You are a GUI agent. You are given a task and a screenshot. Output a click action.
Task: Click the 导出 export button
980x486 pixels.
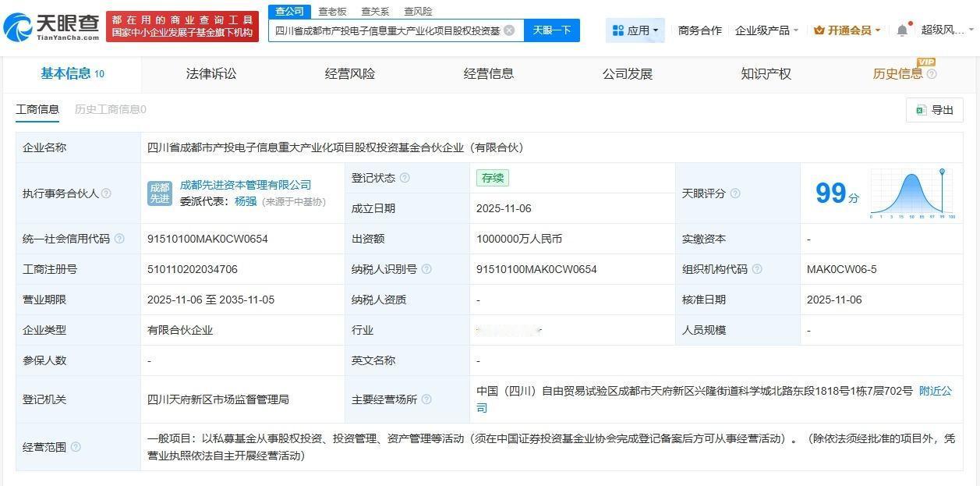935,110
